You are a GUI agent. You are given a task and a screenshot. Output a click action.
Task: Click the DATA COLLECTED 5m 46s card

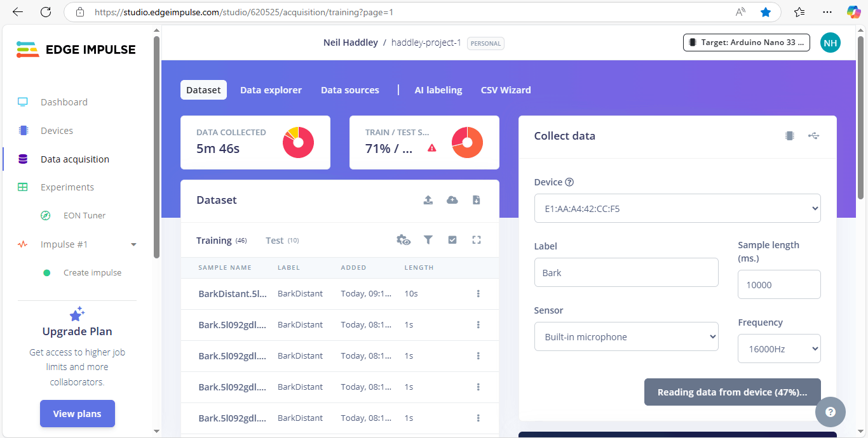click(x=255, y=143)
